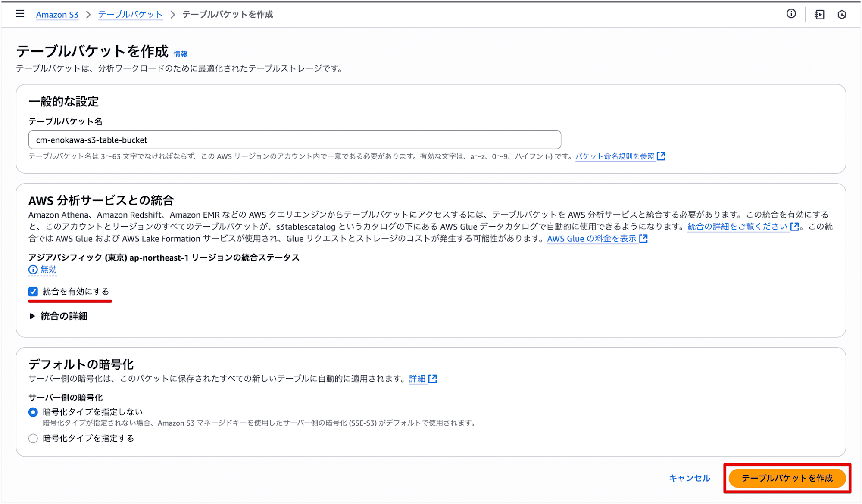The image size is (862, 504).
Task: Click external link icon after 統合の詳細をご覧ください
Action: (795, 226)
